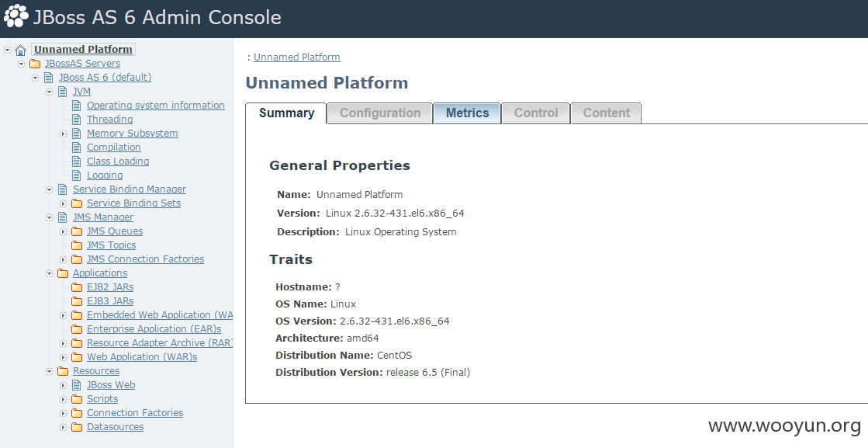
Task: Collapse the Unnamed Platform root node
Action: click(7, 50)
